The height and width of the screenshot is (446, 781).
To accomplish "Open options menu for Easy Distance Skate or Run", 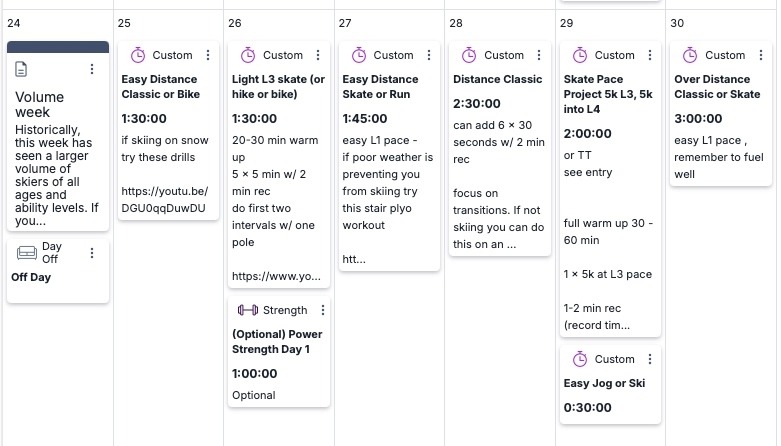I will tap(429, 55).
